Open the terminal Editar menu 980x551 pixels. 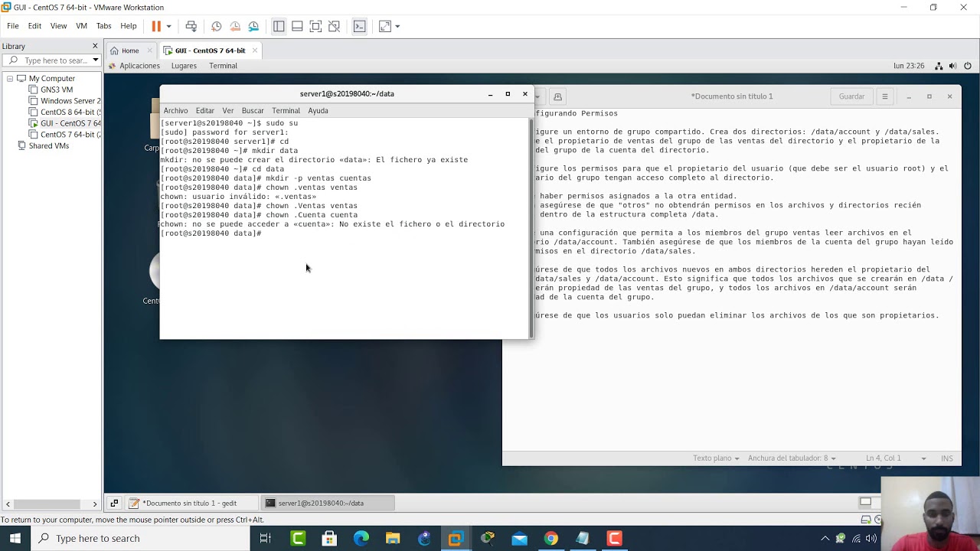(204, 111)
